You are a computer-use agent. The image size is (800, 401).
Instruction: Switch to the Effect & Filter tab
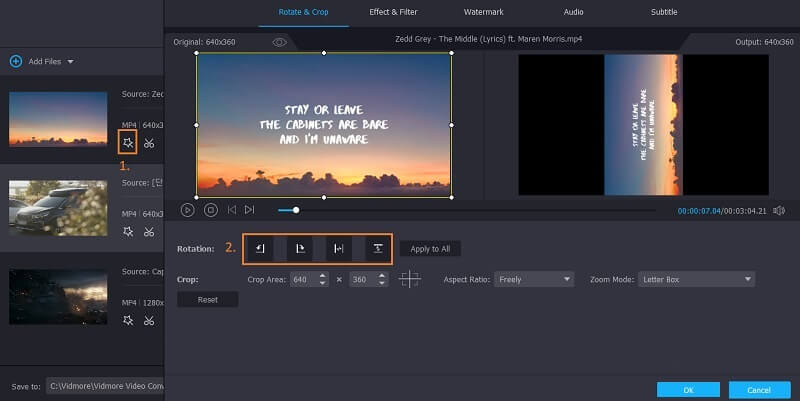tap(393, 12)
